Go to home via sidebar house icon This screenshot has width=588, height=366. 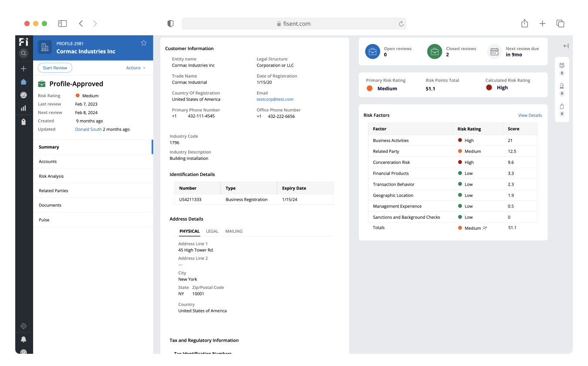tap(24, 82)
